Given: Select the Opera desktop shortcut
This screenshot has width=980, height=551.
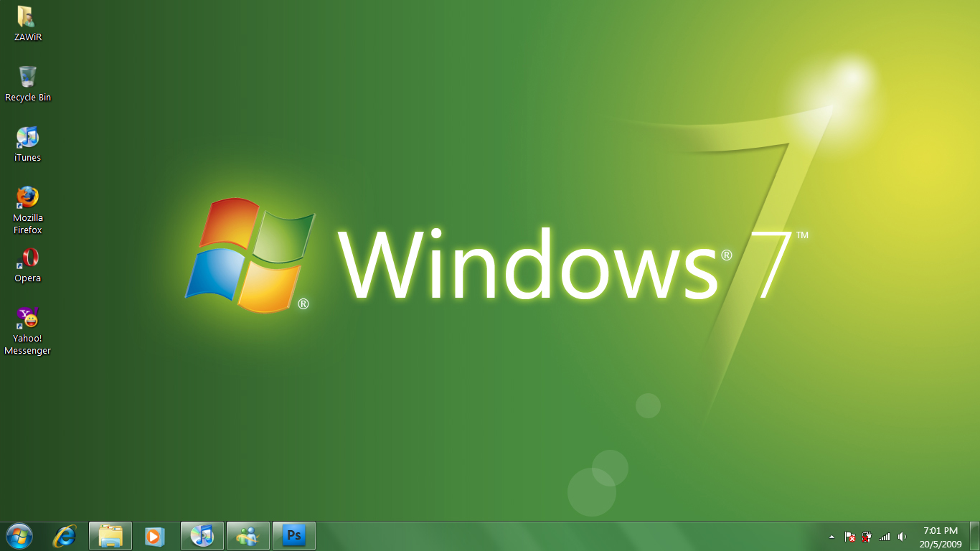Looking at the screenshot, I should (x=27, y=265).
